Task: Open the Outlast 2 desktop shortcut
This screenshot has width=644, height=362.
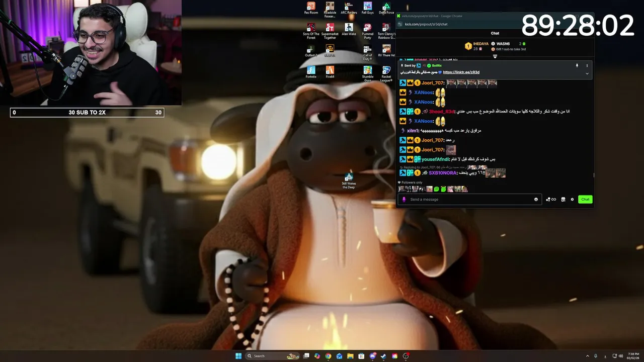Action: point(311,51)
